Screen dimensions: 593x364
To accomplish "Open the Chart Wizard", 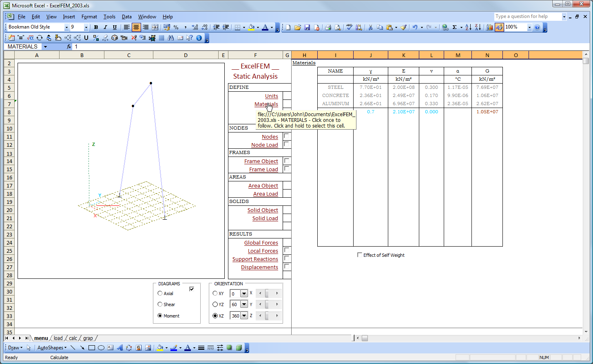I will pyautogui.click(x=489, y=27).
